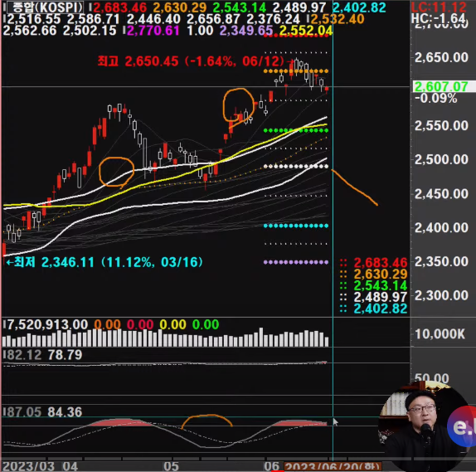Select the red 2,683.46 value in header row

(119, 7)
